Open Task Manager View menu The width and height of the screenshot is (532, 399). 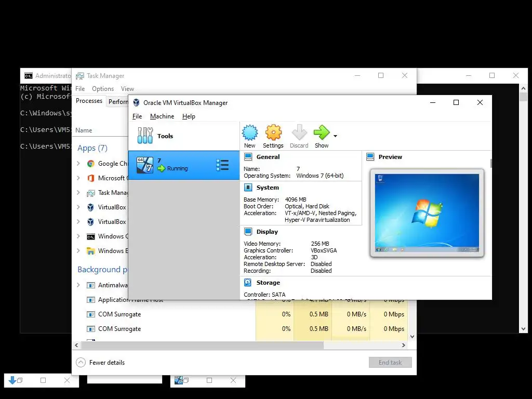[127, 88]
